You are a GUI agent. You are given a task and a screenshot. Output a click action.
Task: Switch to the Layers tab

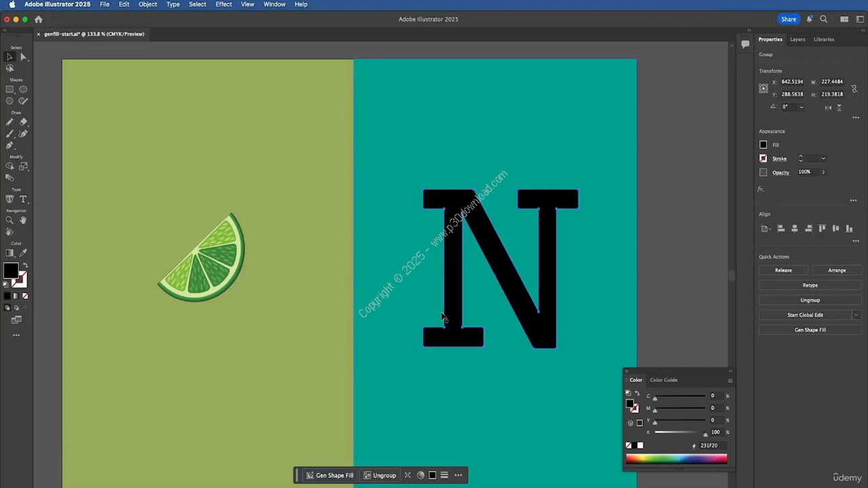(797, 39)
